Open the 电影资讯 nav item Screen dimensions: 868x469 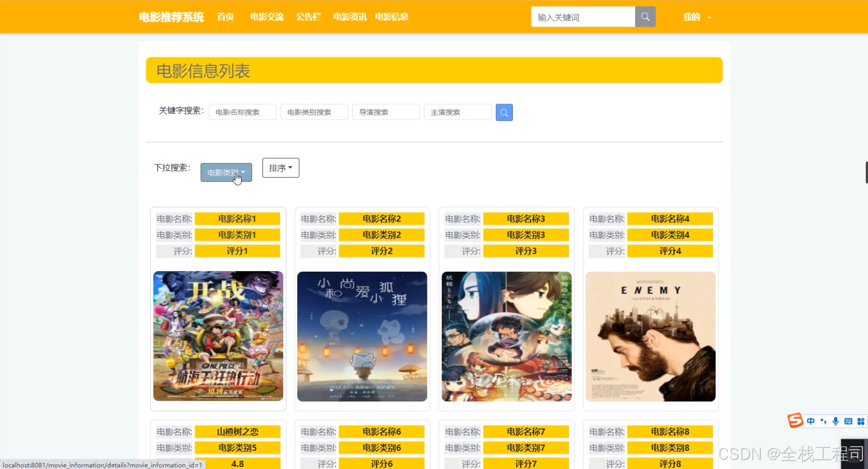(350, 17)
